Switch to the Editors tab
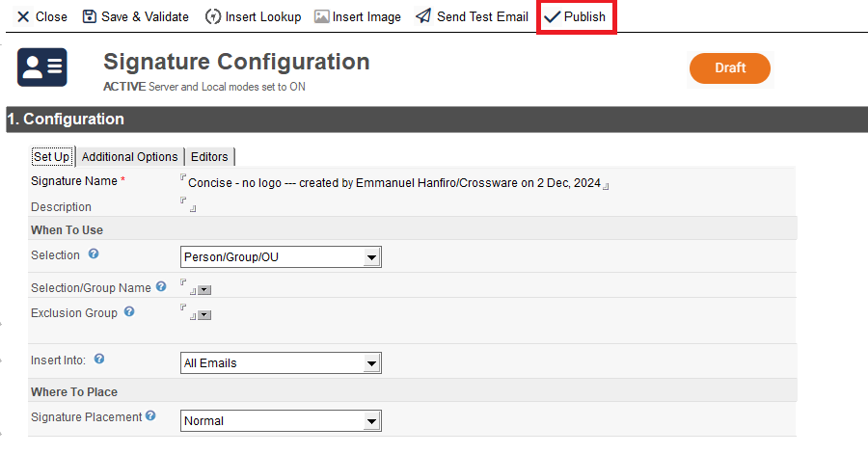868x454 pixels. coord(209,157)
